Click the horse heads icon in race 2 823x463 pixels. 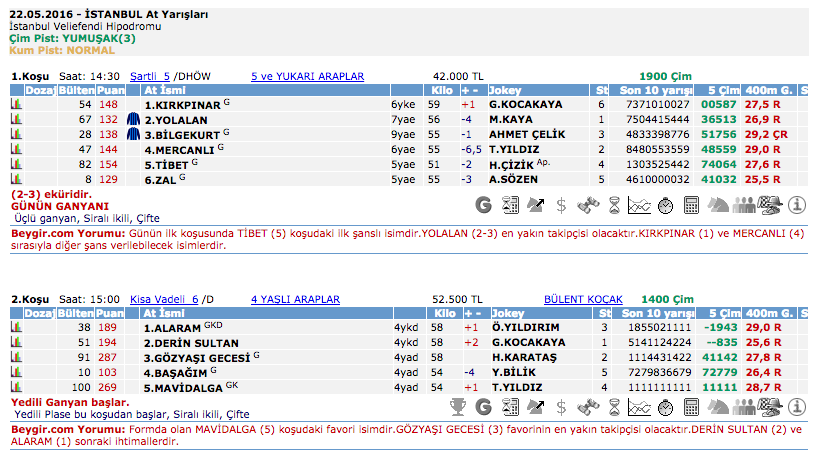point(718,407)
